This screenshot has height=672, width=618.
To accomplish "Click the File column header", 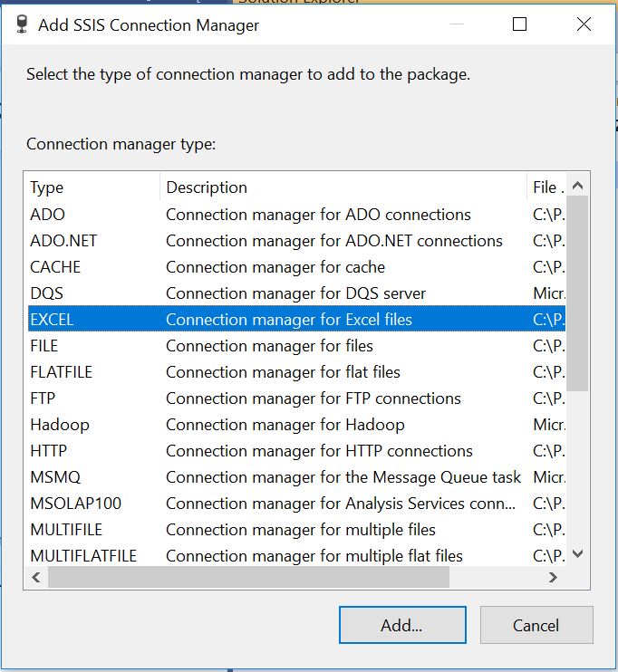I will click(x=546, y=187).
